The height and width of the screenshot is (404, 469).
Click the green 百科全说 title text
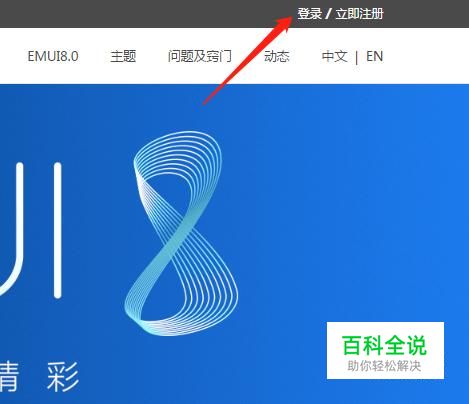[x=384, y=345]
